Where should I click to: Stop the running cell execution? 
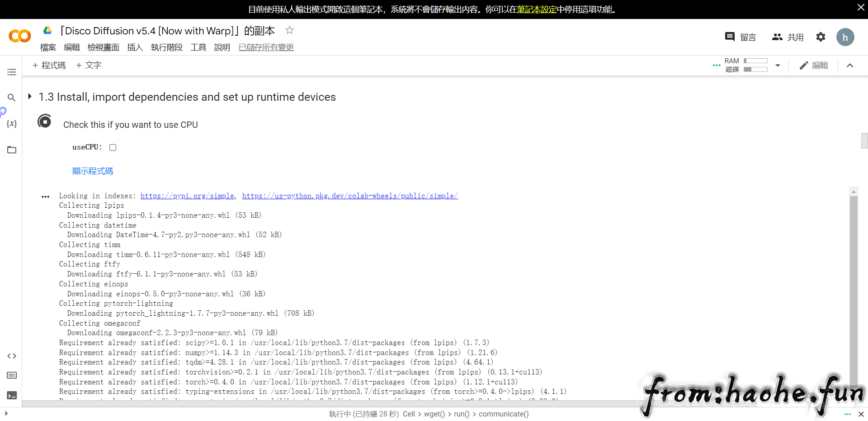[45, 122]
